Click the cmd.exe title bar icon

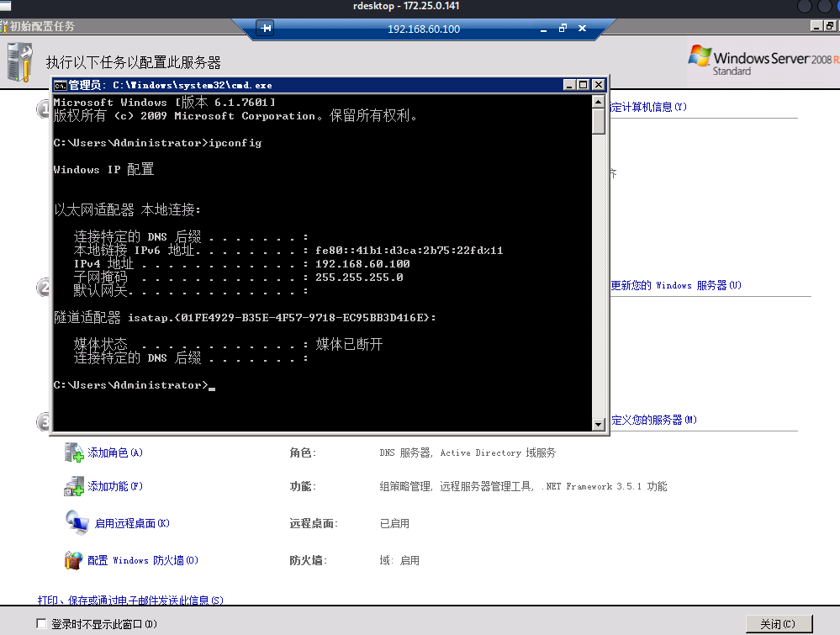[61, 85]
